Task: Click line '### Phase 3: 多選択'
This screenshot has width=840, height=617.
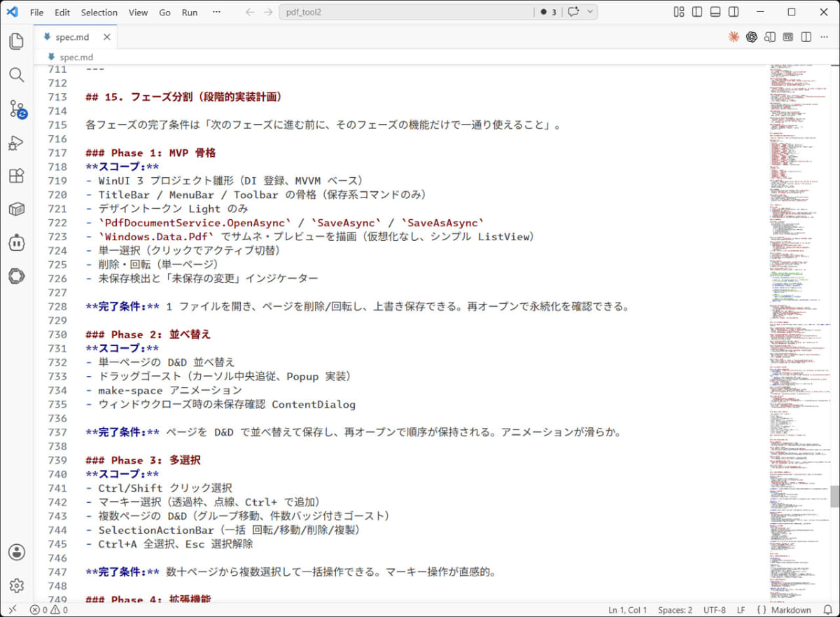Action: (x=143, y=460)
